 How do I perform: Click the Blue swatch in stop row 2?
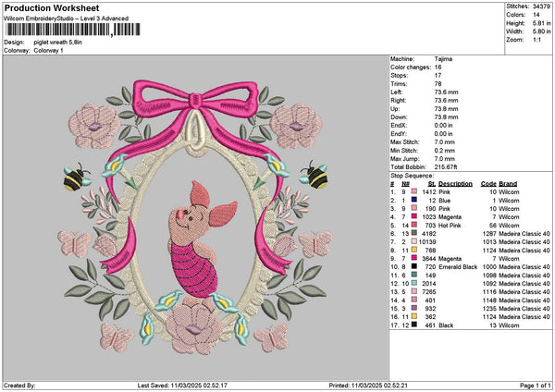point(414,200)
